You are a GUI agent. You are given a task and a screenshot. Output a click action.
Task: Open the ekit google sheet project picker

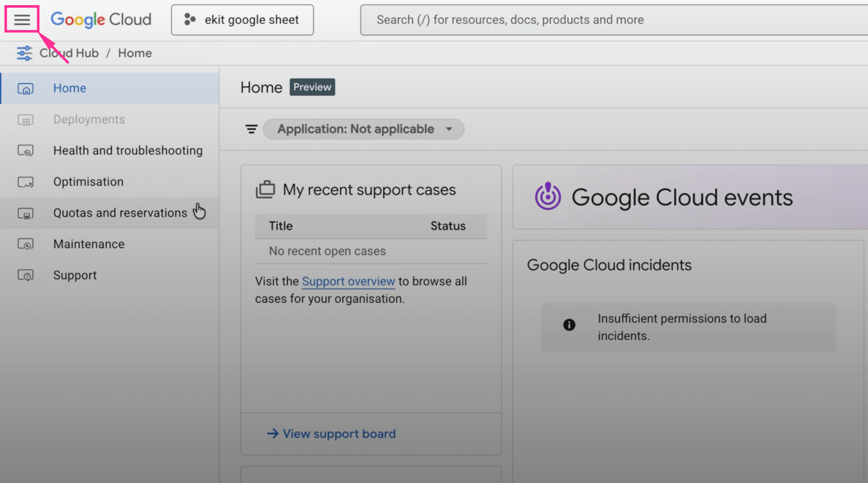tap(242, 20)
